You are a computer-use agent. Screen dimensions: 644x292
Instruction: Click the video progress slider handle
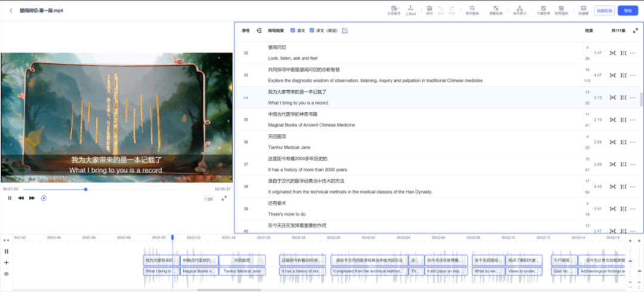[86, 189]
